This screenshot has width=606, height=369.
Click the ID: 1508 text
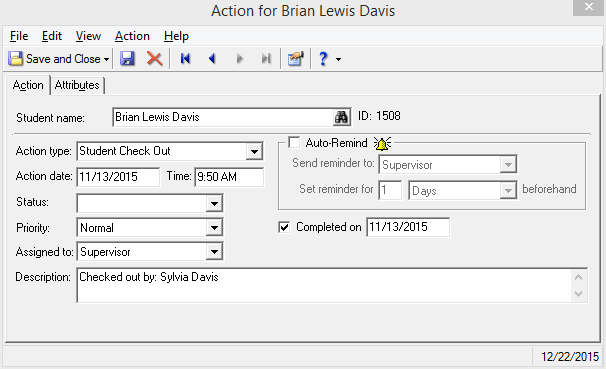[379, 116]
